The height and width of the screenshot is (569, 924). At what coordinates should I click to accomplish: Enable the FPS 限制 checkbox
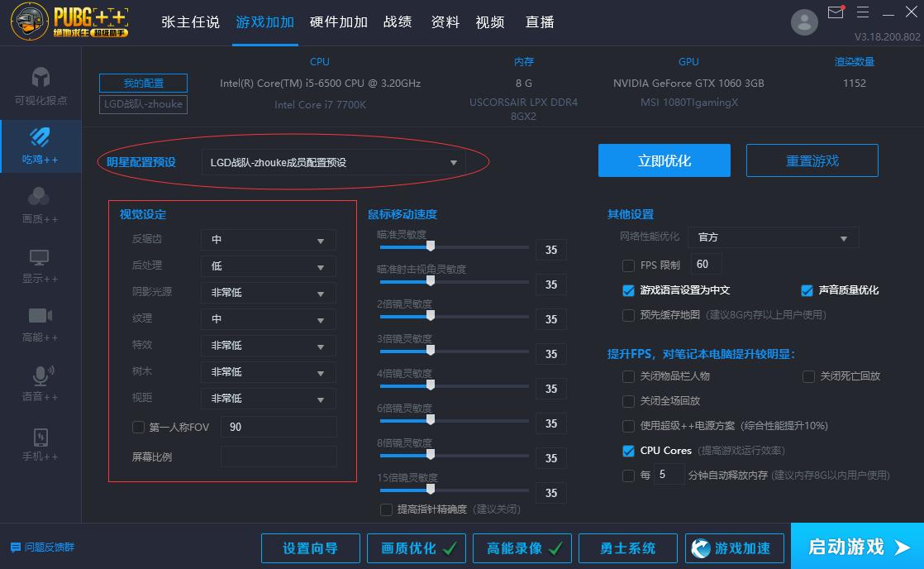click(x=627, y=265)
